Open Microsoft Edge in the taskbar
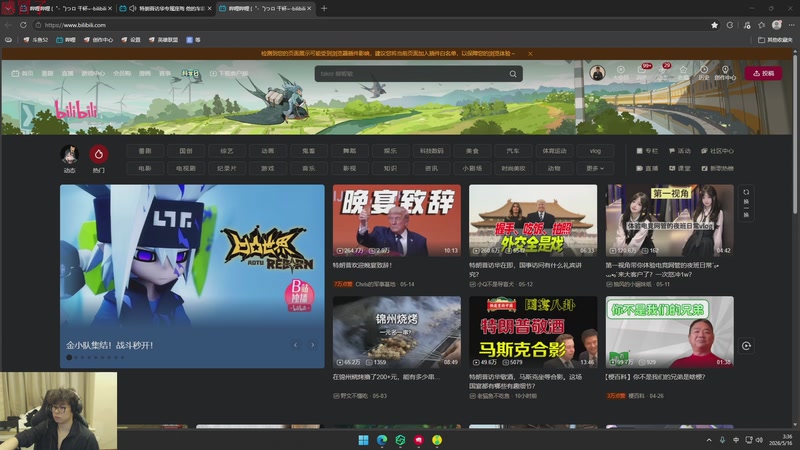 coord(382,440)
